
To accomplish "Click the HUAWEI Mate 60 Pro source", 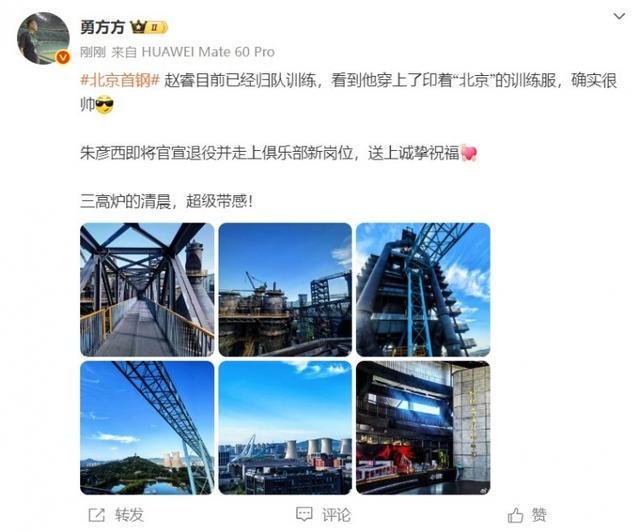I will click(208, 52).
